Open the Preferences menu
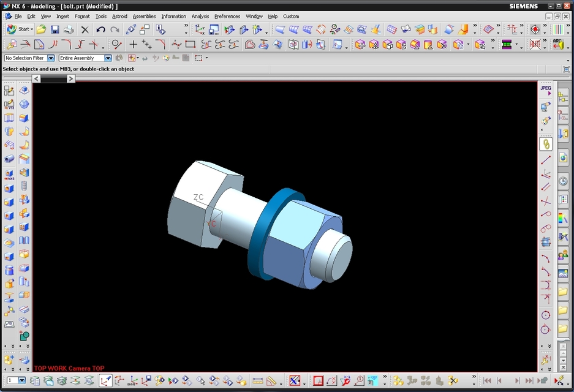Screen dimensions: 574x392 pyautogui.click(x=227, y=17)
